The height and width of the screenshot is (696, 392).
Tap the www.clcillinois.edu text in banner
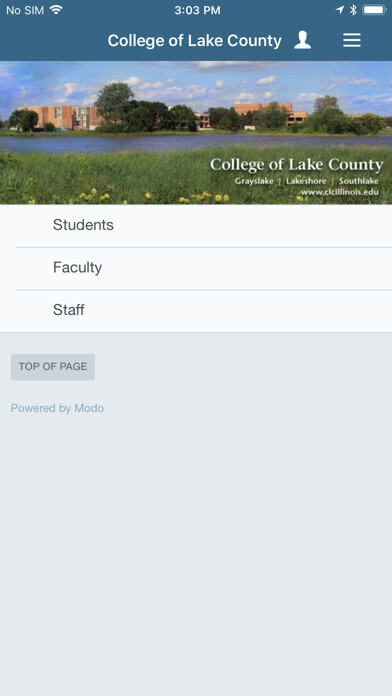point(340,193)
